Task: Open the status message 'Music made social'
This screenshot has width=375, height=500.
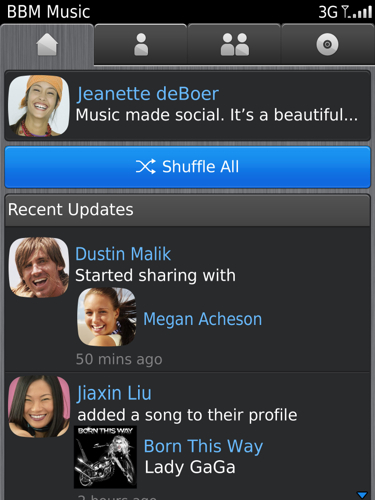Action: 217,115
